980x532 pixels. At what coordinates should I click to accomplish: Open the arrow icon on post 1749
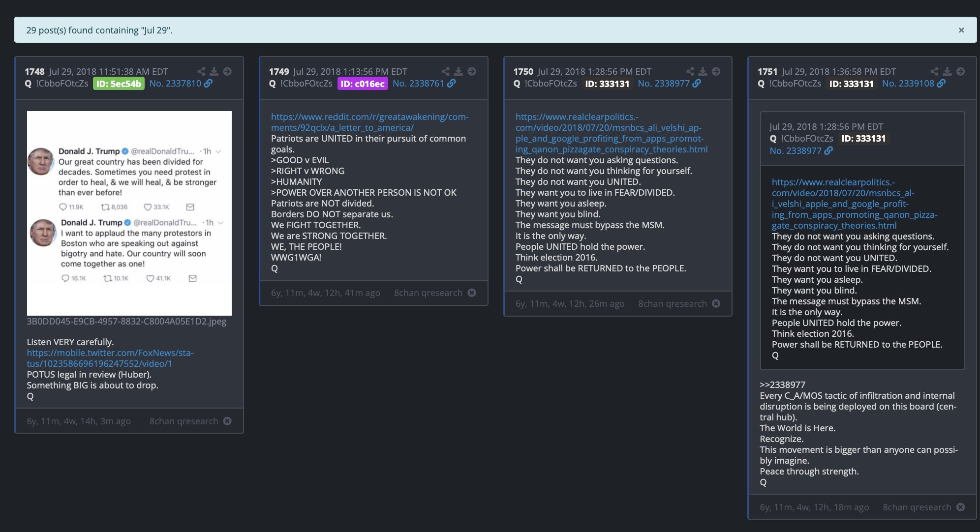click(x=472, y=71)
